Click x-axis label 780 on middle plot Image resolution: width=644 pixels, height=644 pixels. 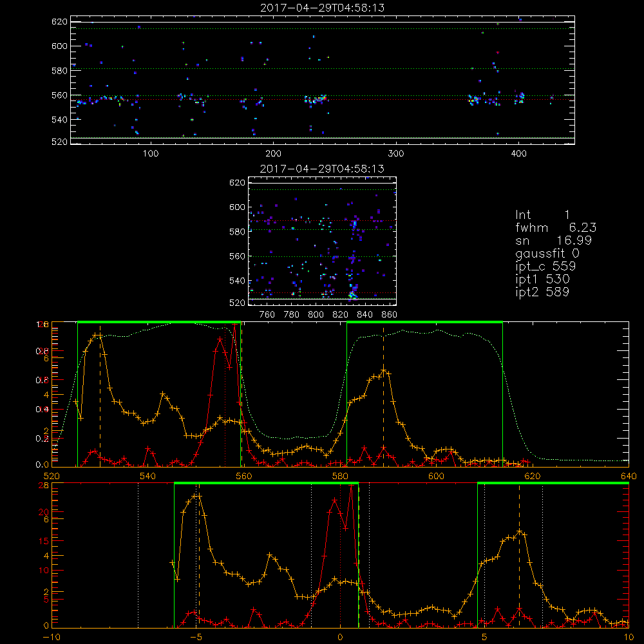click(x=292, y=315)
